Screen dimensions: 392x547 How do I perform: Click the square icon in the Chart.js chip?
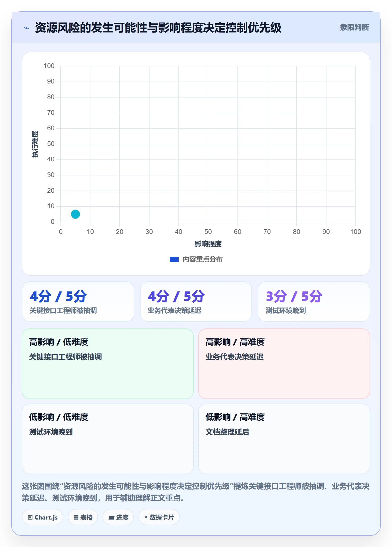[x=30, y=518]
